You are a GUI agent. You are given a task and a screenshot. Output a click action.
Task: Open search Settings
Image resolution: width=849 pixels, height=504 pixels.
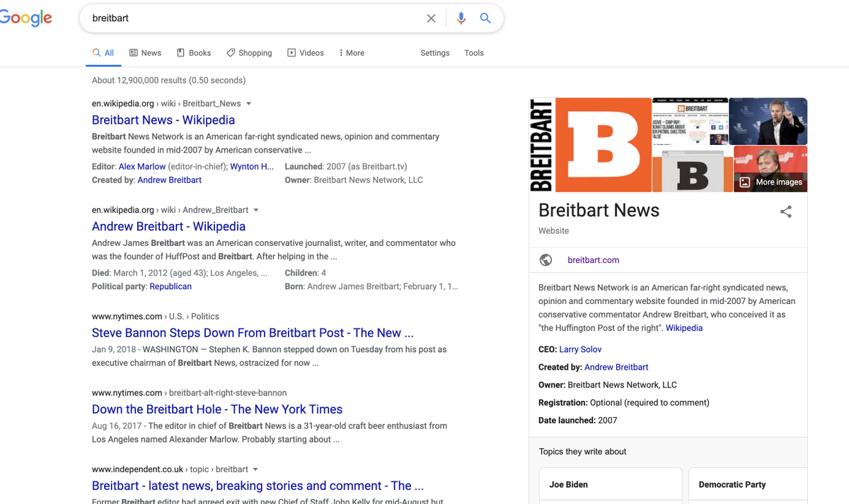coord(435,53)
